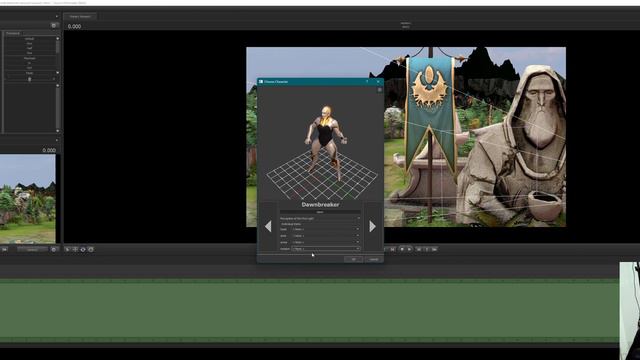This screenshot has width=640, height=360.
Task: Open the camera dropdown under secondary viewport
Action: click(33, 249)
